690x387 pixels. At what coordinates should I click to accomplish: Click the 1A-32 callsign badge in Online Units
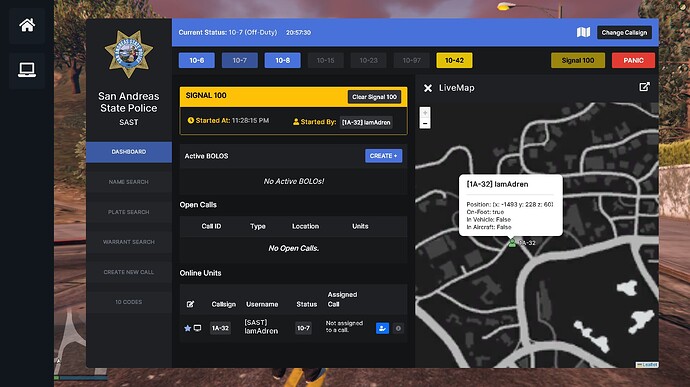click(x=220, y=328)
